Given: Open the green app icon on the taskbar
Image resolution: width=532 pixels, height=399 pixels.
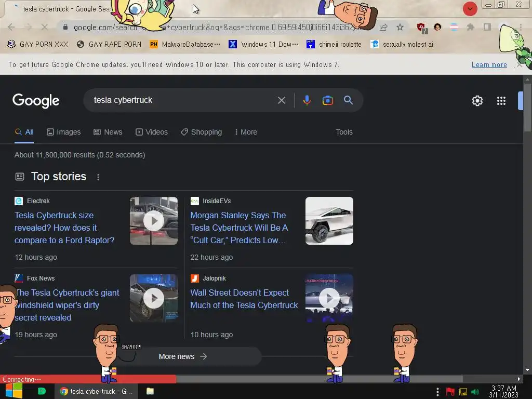Looking at the screenshot, I should [42, 391].
